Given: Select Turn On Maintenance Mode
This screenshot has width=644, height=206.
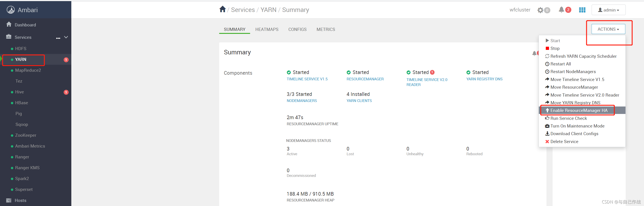Looking at the screenshot, I should click(582, 126).
